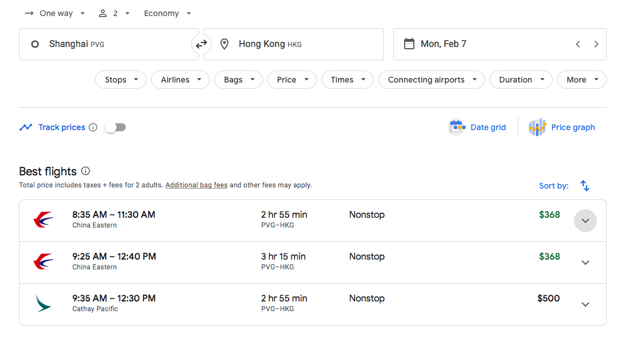The height and width of the screenshot is (337, 644).
Task: Click the Best flights info icon
Action: point(86,171)
